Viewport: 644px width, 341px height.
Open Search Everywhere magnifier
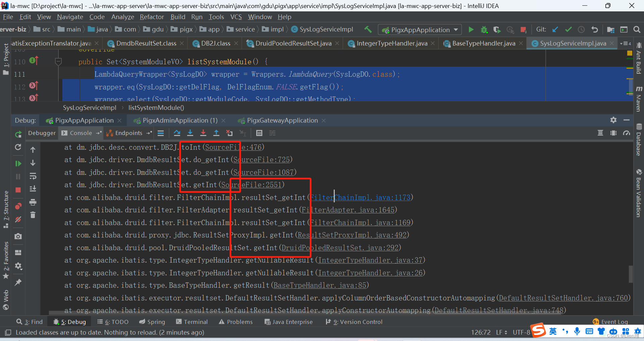637,29
